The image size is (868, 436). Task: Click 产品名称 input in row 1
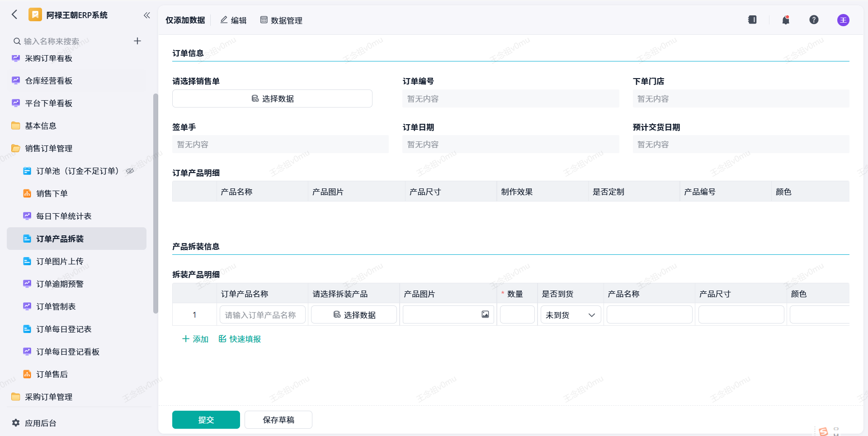[649, 315]
